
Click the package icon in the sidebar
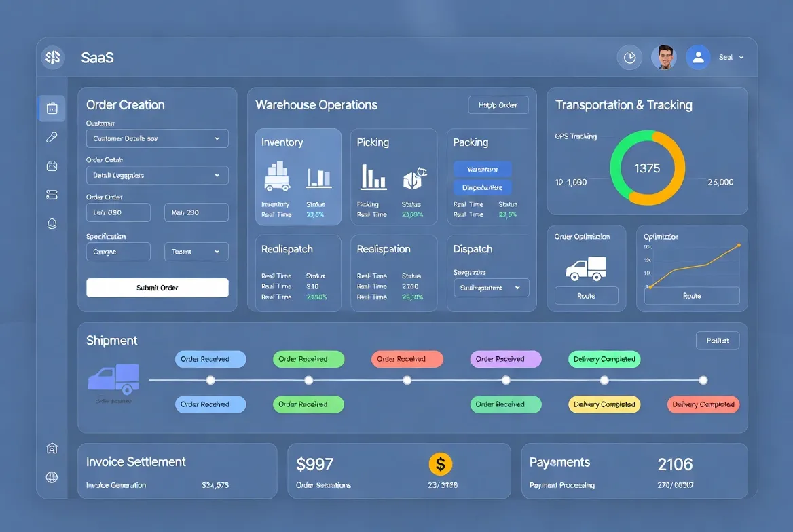pyautogui.click(x=52, y=166)
